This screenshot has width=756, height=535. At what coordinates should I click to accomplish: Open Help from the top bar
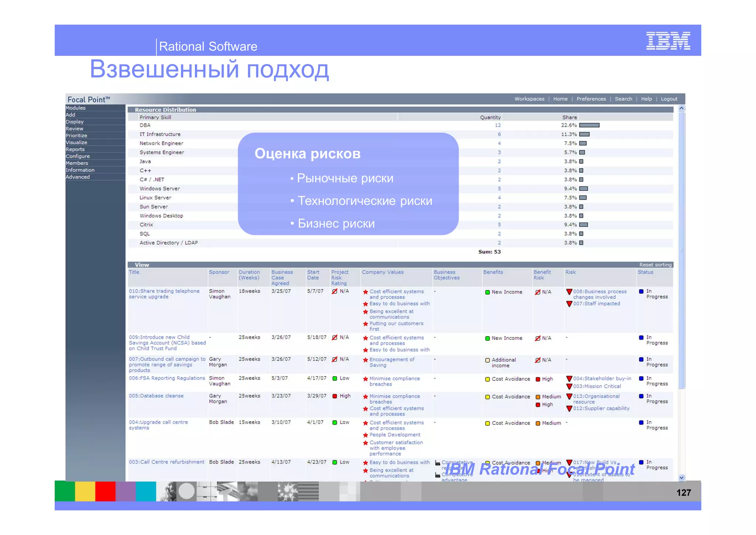[x=646, y=99]
